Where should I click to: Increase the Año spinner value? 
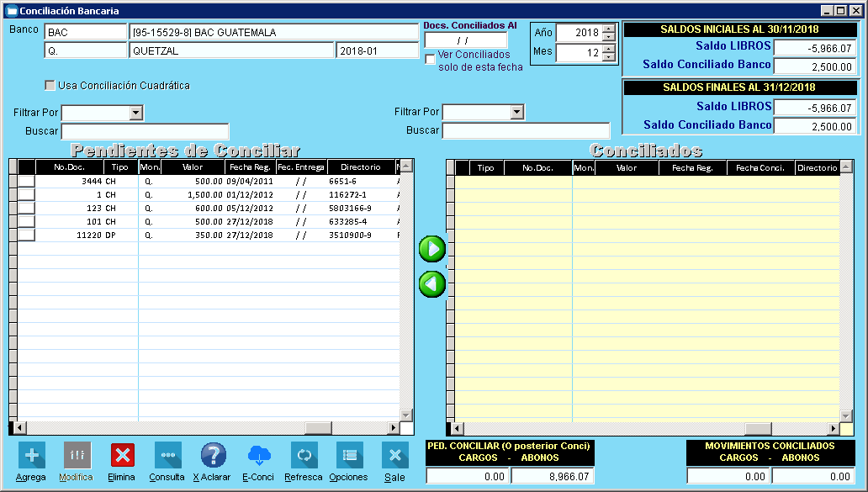[x=609, y=29]
